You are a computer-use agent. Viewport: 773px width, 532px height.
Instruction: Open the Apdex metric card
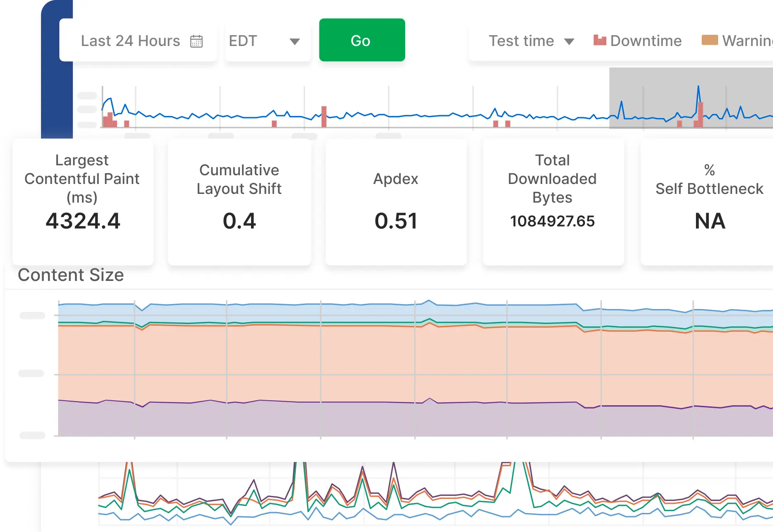point(396,201)
